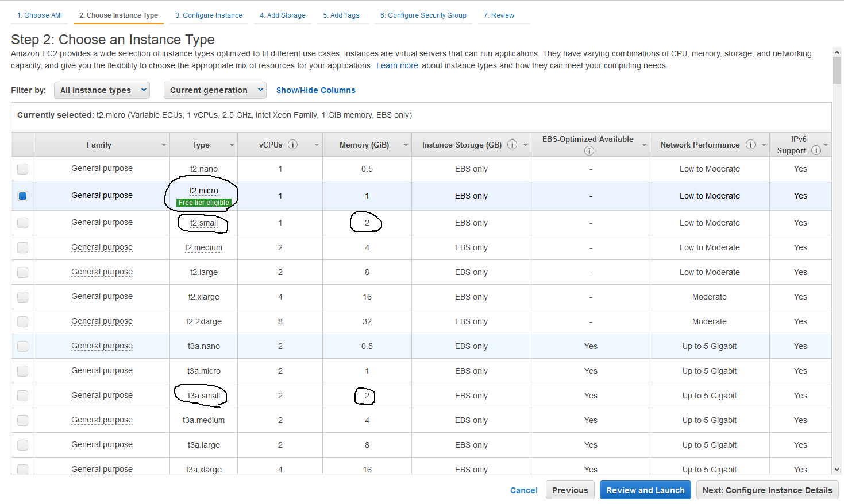This screenshot has height=504, width=844.
Task: Click memory value 32 in t2.2xlarge row
Action: [x=367, y=321]
